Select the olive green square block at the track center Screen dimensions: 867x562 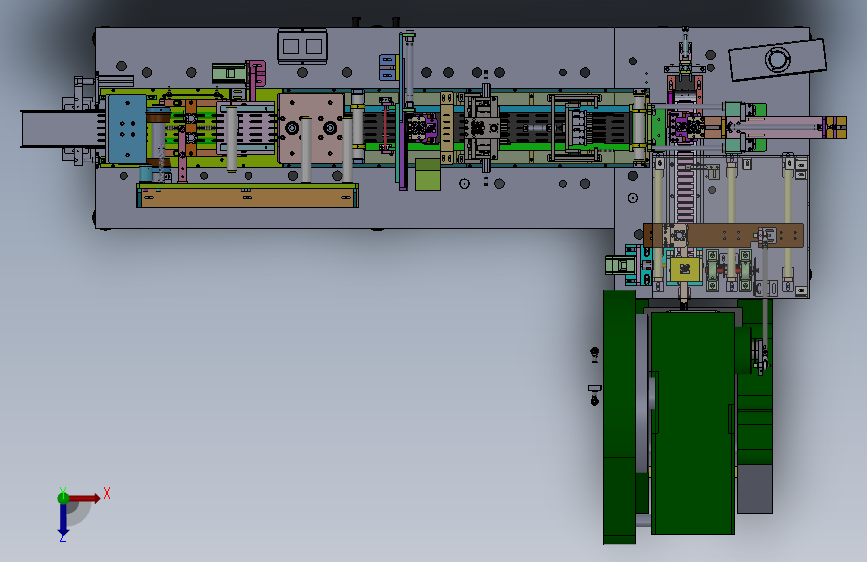[x=428, y=175]
